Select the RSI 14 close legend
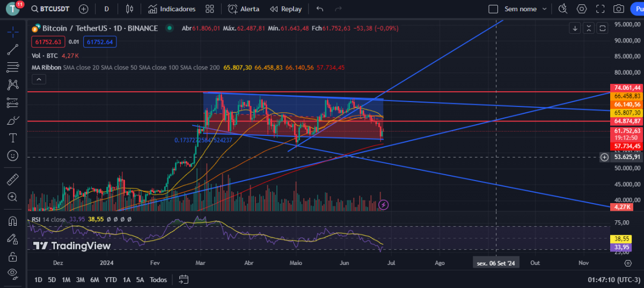 coord(48,219)
